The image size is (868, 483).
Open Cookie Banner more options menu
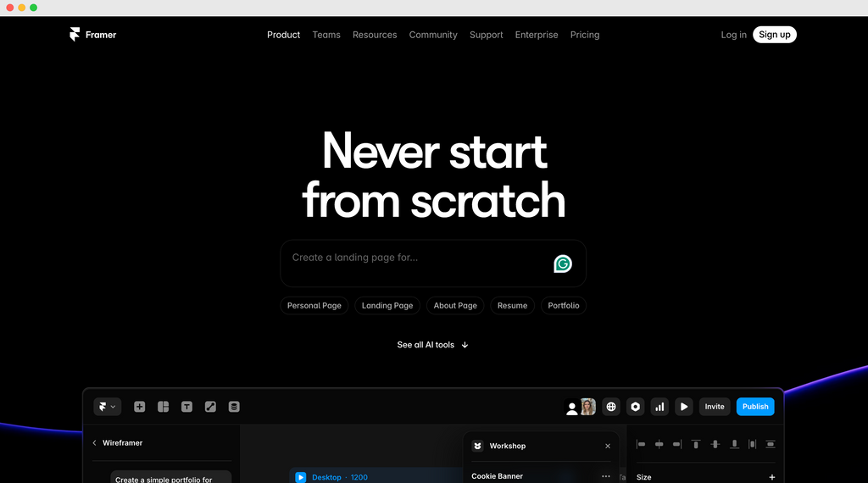[x=605, y=476]
